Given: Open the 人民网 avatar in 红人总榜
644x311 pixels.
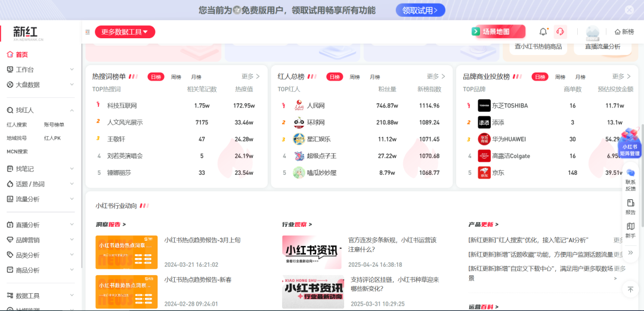Looking at the screenshot, I should point(299,106).
